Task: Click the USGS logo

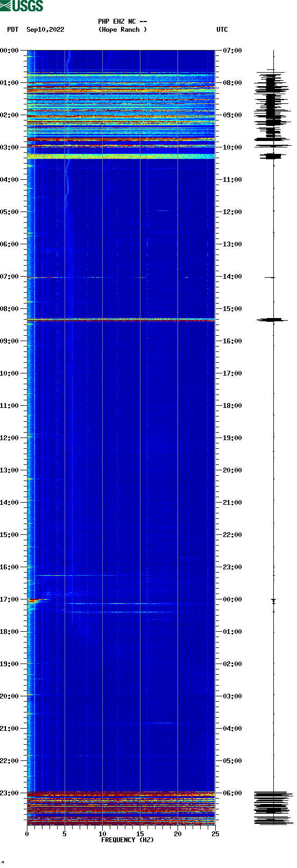Action: click(x=22, y=6)
